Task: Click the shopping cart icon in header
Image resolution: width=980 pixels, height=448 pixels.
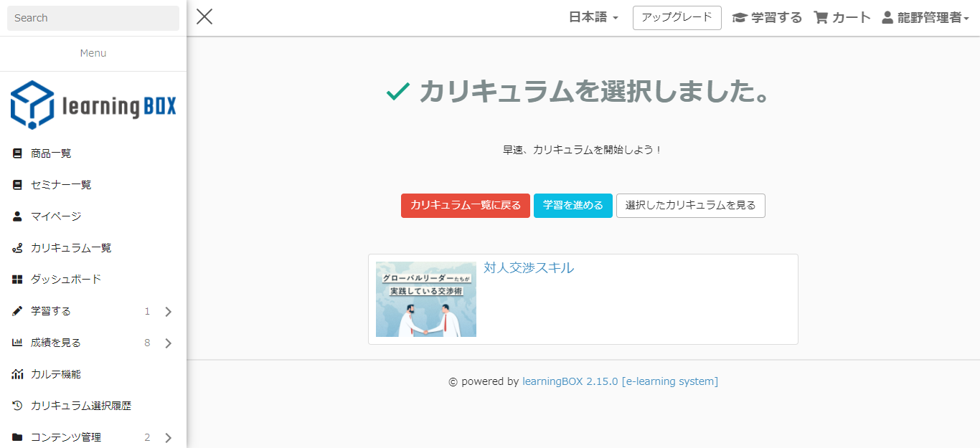Action: coord(821,18)
